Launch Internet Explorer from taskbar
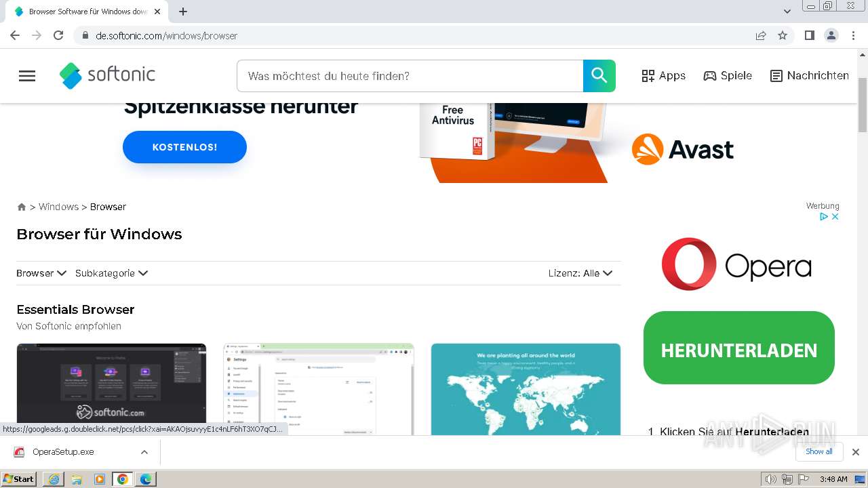Viewport: 868px width, 488px height. pos(54,479)
